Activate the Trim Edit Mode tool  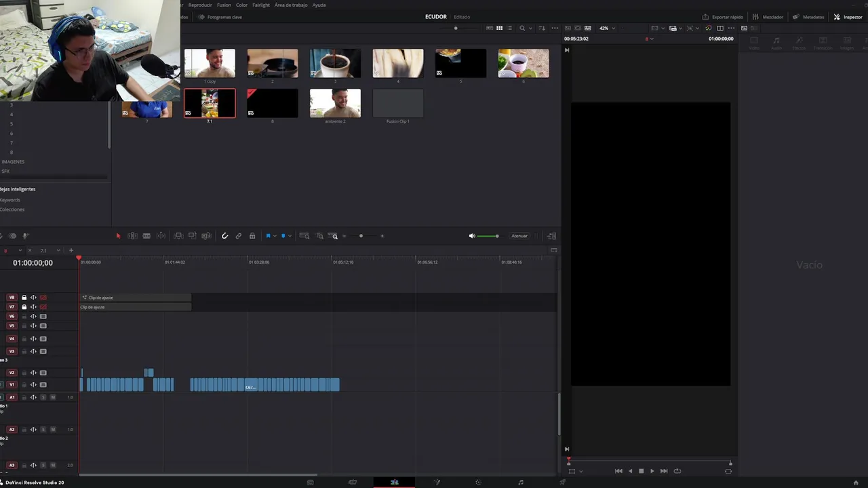pos(132,236)
